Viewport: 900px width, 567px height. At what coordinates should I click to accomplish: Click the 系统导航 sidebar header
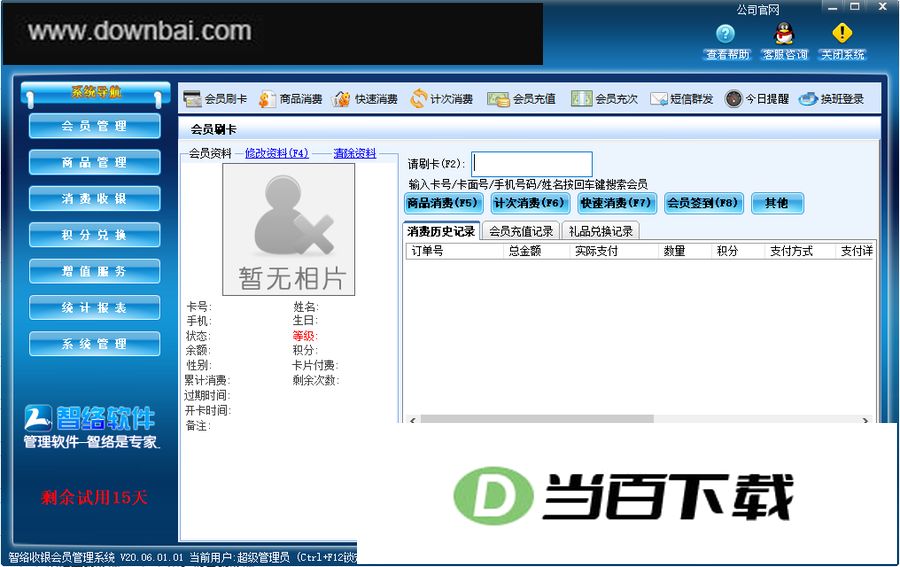point(95,92)
